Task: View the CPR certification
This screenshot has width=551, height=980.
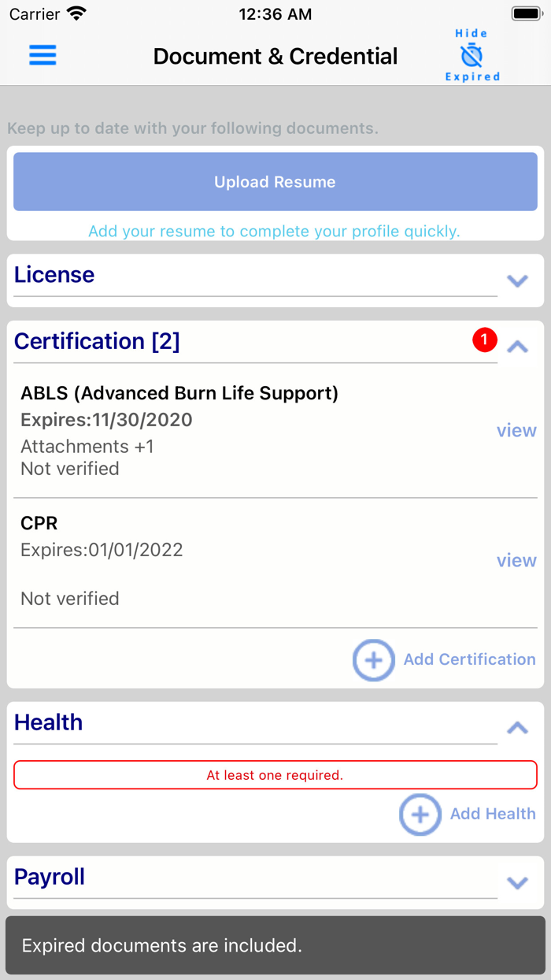Action: click(x=516, y=561)
